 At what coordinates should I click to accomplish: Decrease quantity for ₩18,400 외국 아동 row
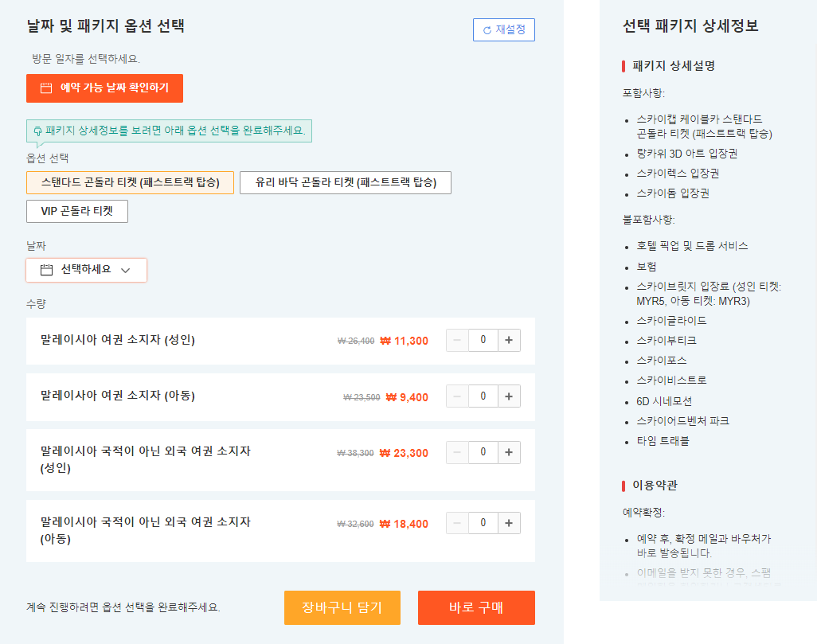[x=457, y=523]
